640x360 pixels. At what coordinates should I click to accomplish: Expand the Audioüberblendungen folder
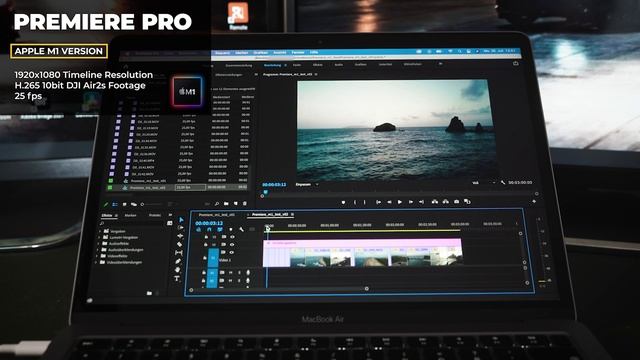98,250
